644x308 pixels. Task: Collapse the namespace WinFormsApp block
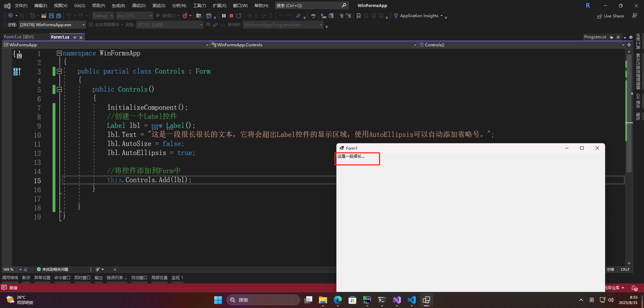click(x=59, y=53)
